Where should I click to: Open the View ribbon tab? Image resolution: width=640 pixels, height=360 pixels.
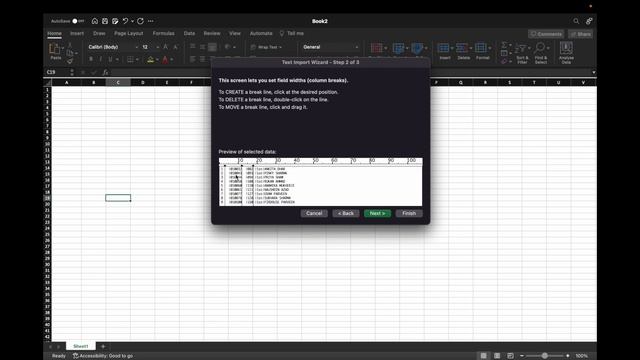click(x=235, y=33)
